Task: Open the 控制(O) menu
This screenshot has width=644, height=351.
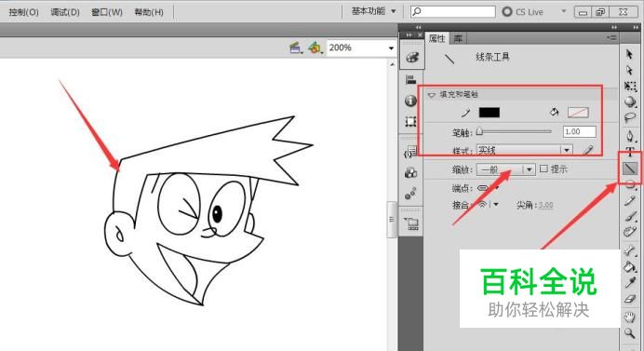Action: click(23, 12)
